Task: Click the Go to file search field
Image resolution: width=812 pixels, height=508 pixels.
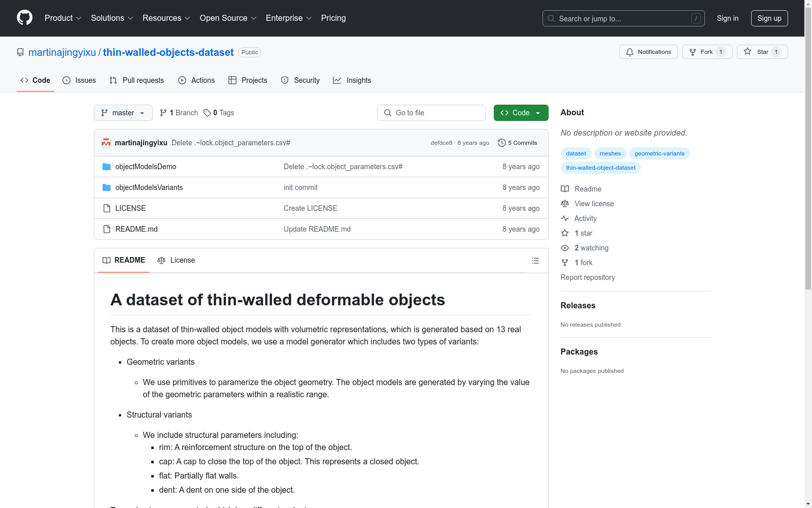Action: click(x=431, y=113)
